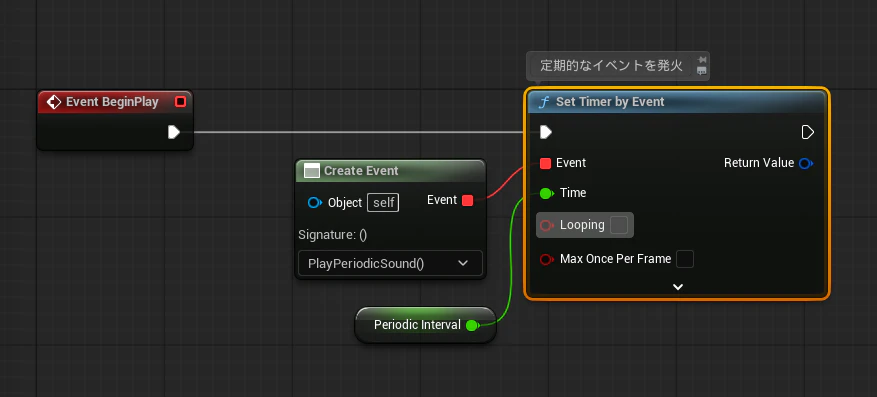Click the comment bubble toggle icon
The height and width of the screenshot is (397, 877).
701,71
